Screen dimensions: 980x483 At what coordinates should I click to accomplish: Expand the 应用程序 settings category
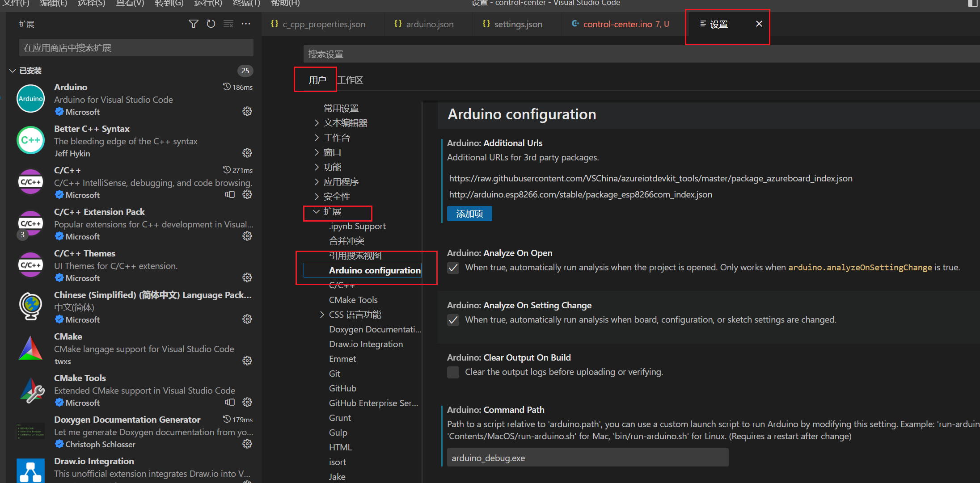[x=317, y=182]
